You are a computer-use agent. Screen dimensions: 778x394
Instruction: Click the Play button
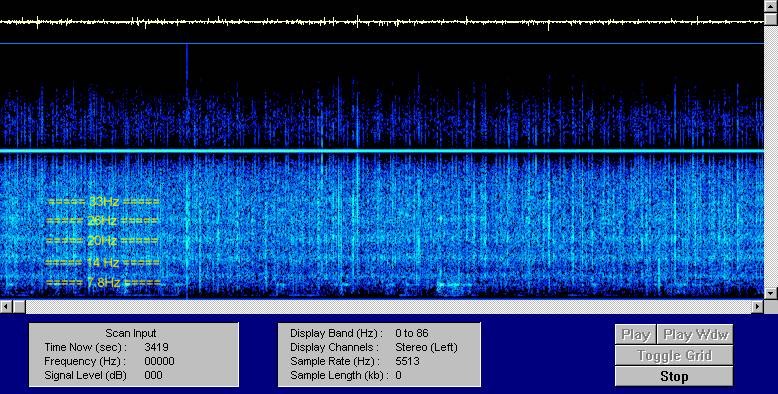coord(636,335)
